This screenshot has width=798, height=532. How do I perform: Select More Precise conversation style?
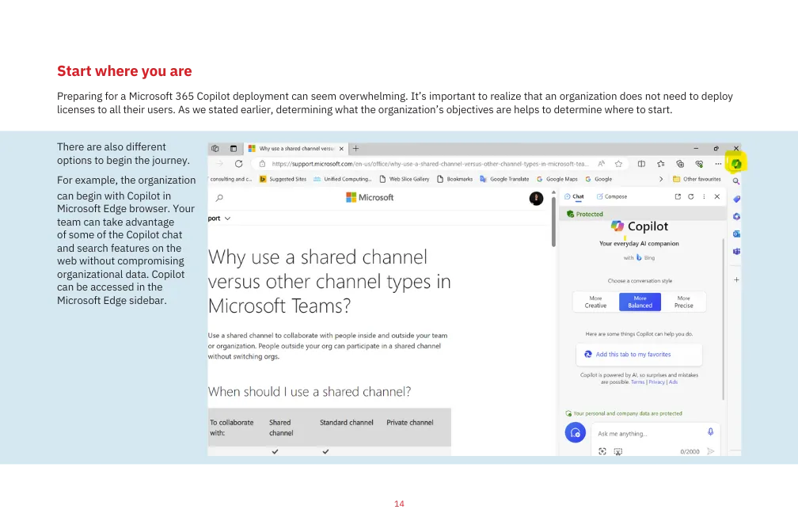[x=683, y=302]
